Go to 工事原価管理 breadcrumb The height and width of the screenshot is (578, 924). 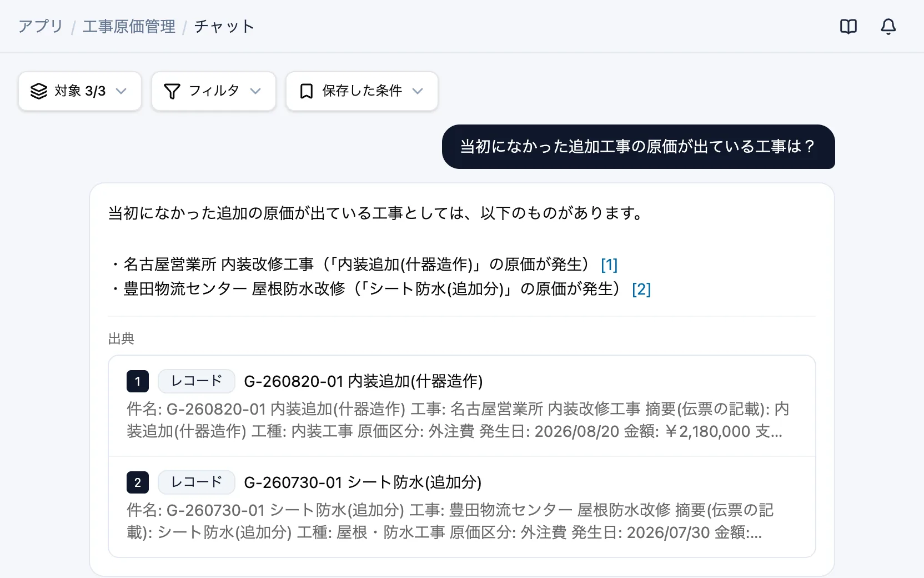[x=129, y=27]
